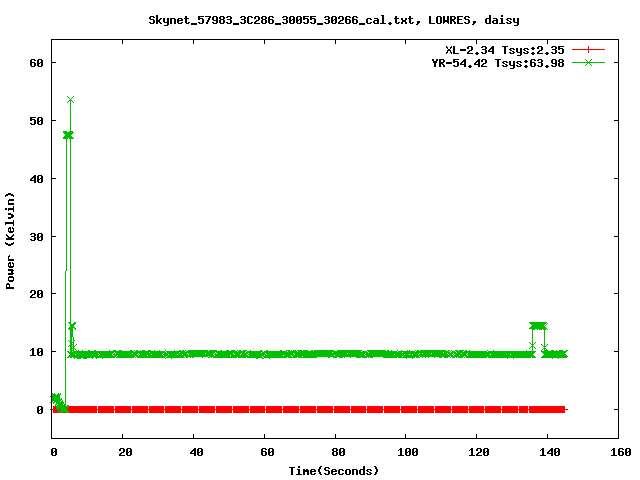Click the green marker cluster near 47 Kelvin

68,135
